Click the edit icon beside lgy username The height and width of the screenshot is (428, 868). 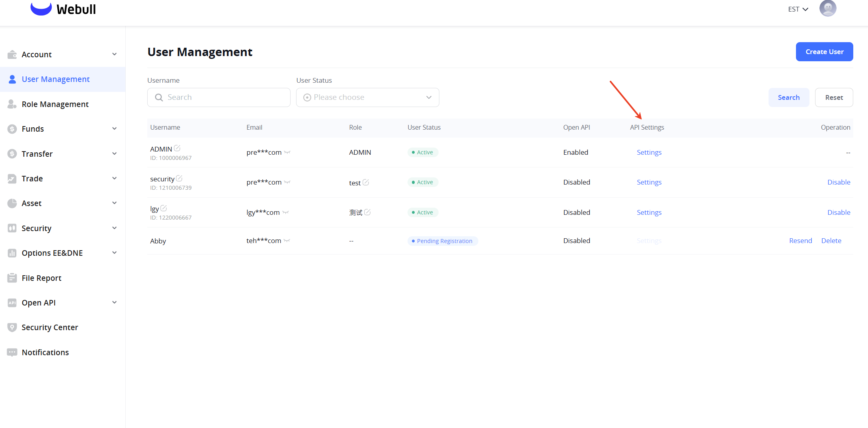164,208
